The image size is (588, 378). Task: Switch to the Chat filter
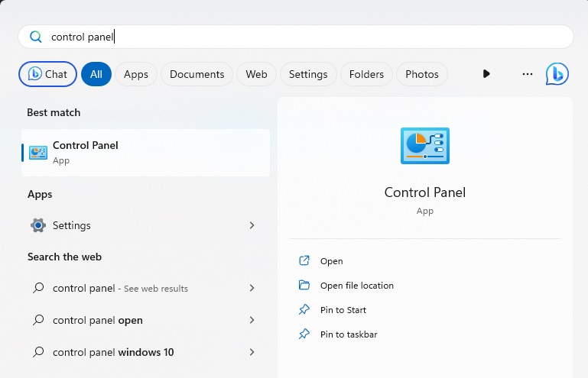pyautogui.click(x=47, y=74)
